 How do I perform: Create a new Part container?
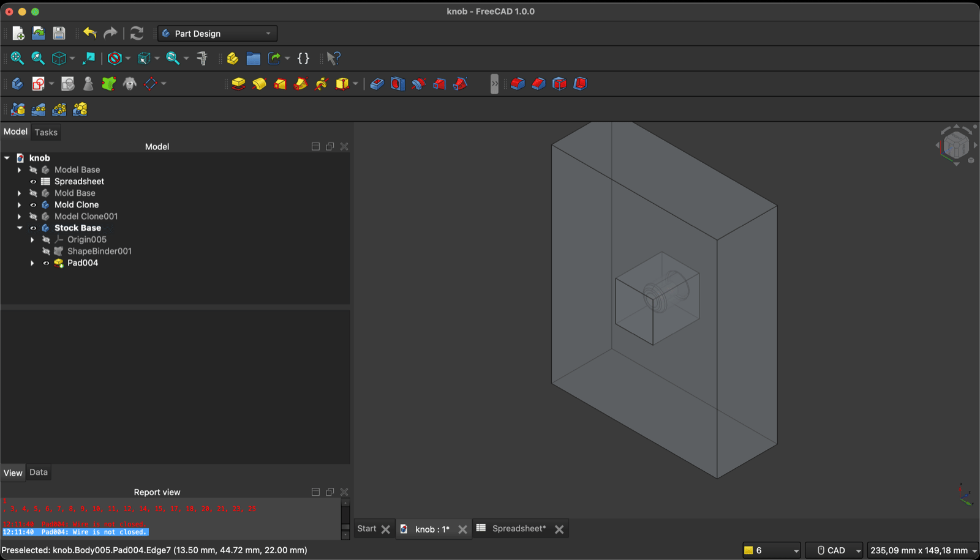(233, 58)
